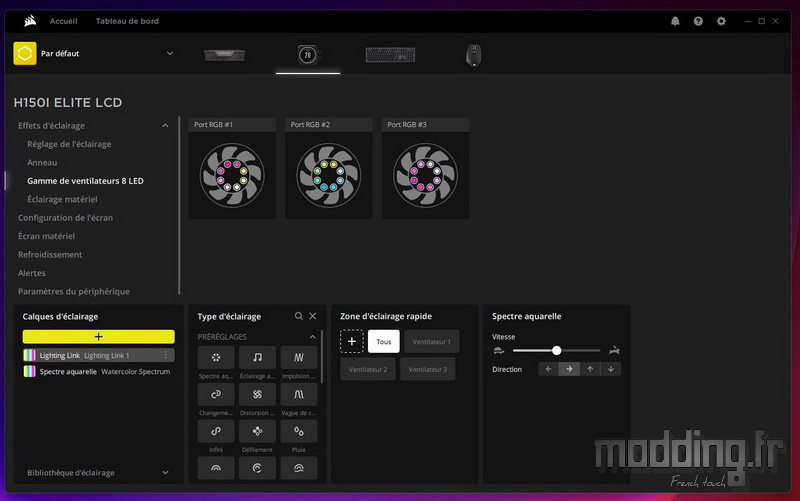Open the Alertes section

32,272
